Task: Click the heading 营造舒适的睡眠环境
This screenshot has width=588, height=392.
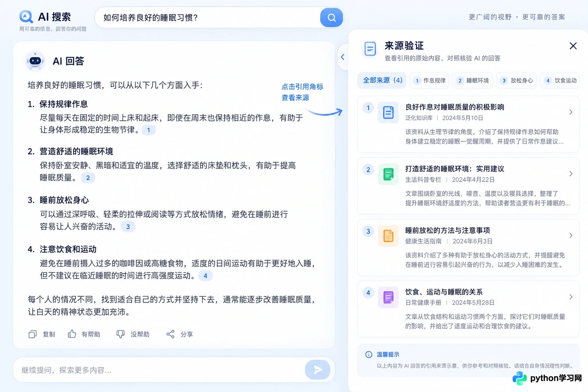Action: [76, 151]
